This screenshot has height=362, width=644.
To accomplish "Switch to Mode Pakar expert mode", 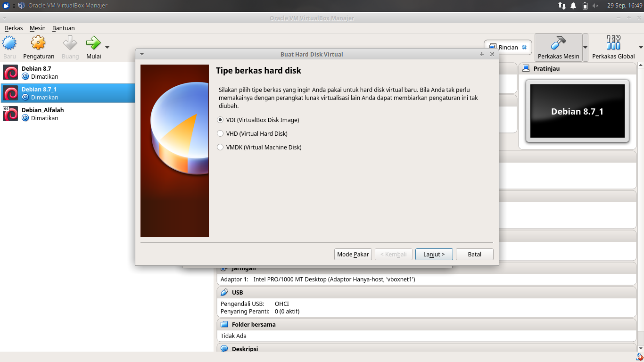I will coord(353,254).
